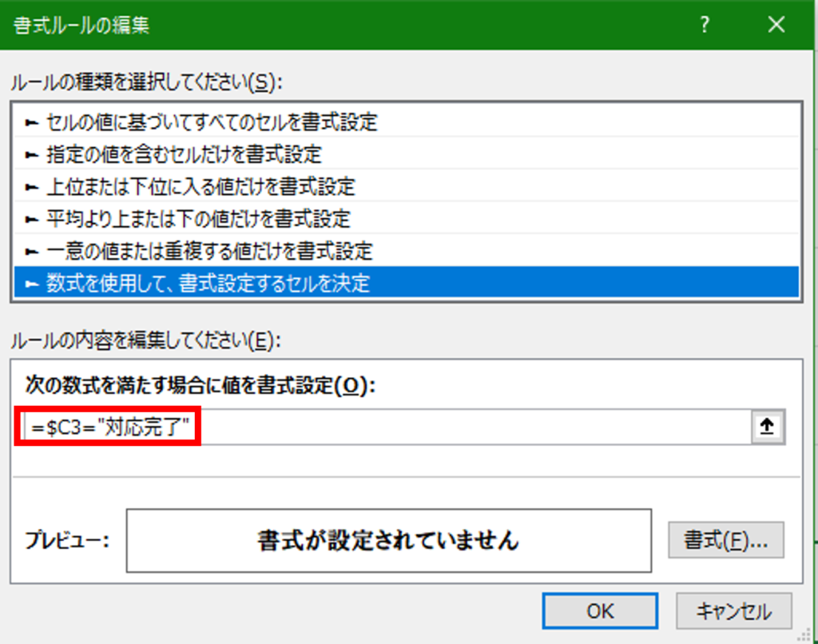Click the preview box 書式が設定されていません
The height and width of the screenshot is (644, 818).
tap(389, 541)
